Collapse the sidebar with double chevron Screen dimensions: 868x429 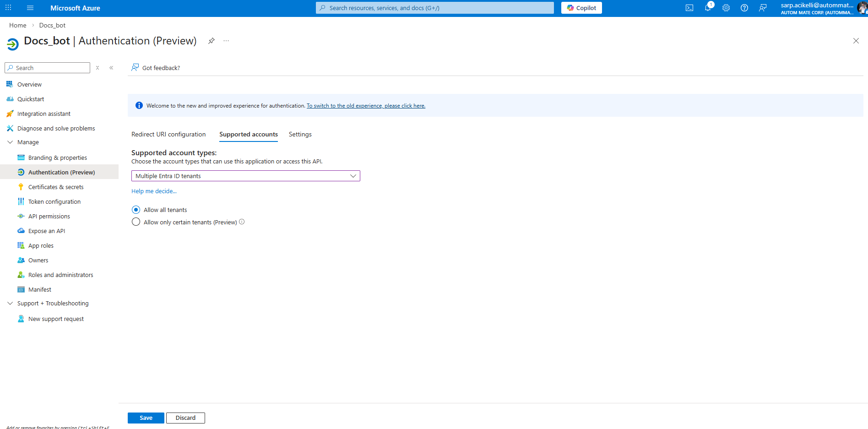(111, 68)
